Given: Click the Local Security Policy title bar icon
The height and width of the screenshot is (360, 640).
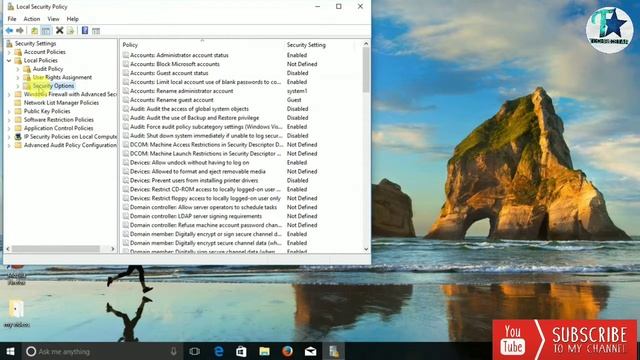Looking at the screenshot, I should tap(10, 7).
